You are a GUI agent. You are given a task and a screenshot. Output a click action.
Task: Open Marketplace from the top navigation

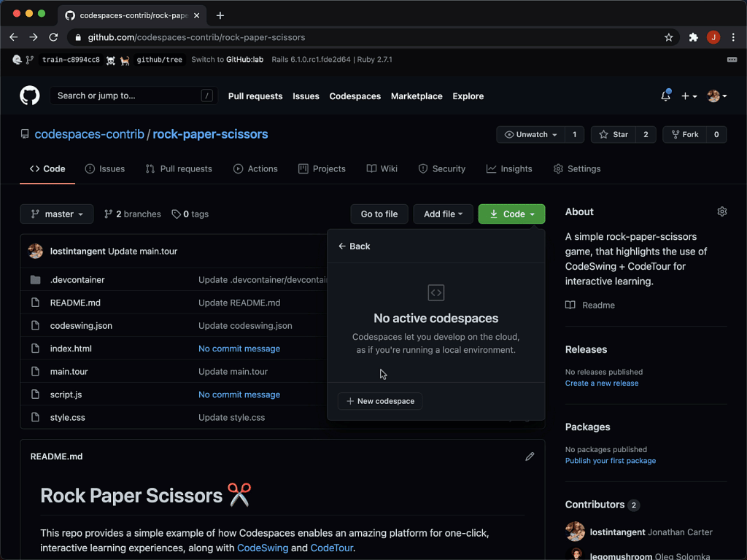coord(417,96)
